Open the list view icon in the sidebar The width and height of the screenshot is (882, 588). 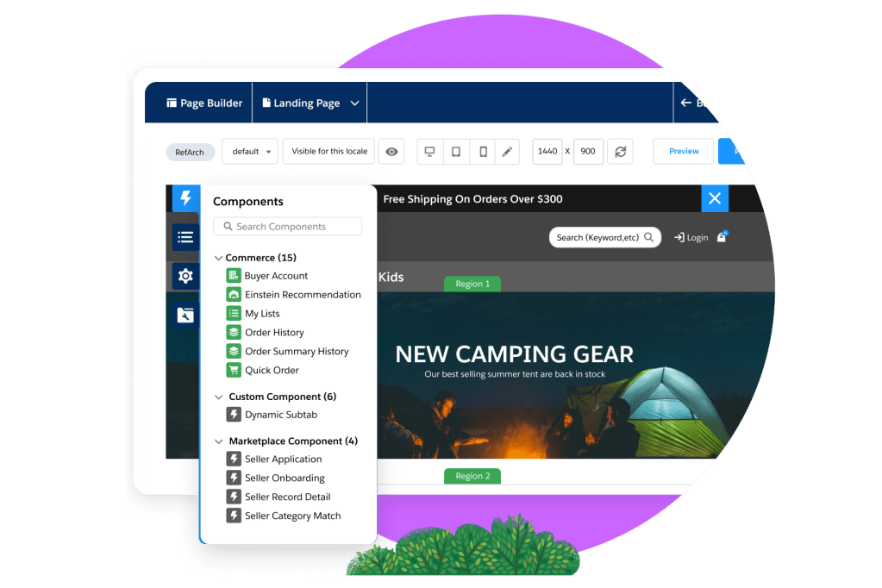(x=185, y=237)
